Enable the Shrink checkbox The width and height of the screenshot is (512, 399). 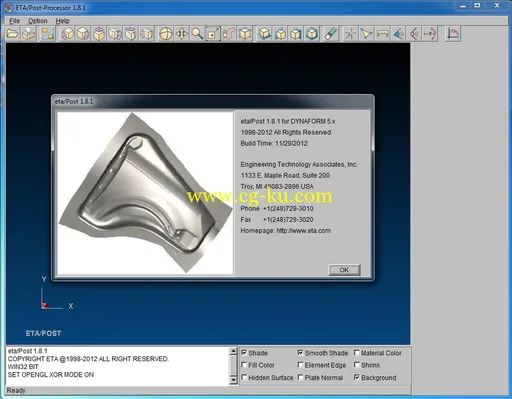[357, 365]
